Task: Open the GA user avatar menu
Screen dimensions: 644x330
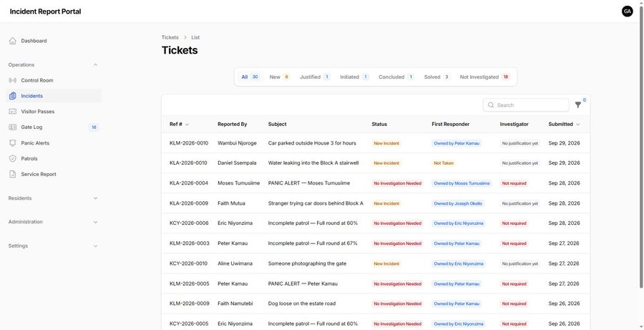Action: click(x=627, y=11)
